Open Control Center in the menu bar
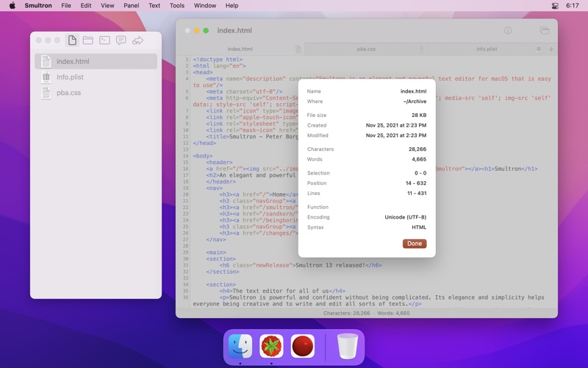Image resolution: width=588 pixels, height=368 pixels. point(556,6)
